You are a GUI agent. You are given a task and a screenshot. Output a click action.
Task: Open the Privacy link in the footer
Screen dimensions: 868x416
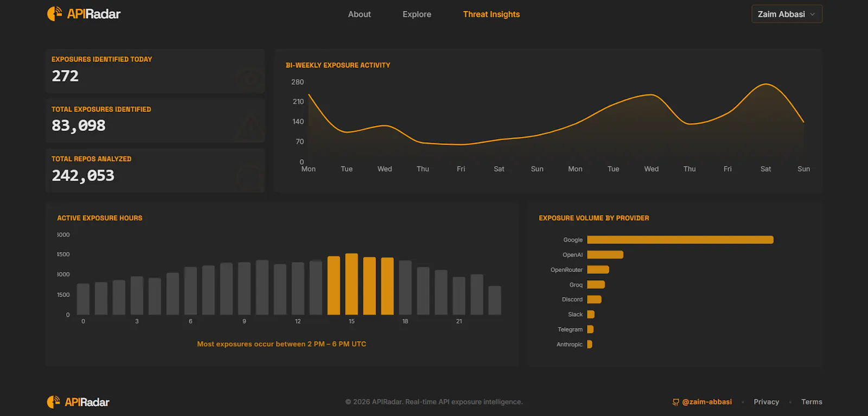[x=766, y=402]
